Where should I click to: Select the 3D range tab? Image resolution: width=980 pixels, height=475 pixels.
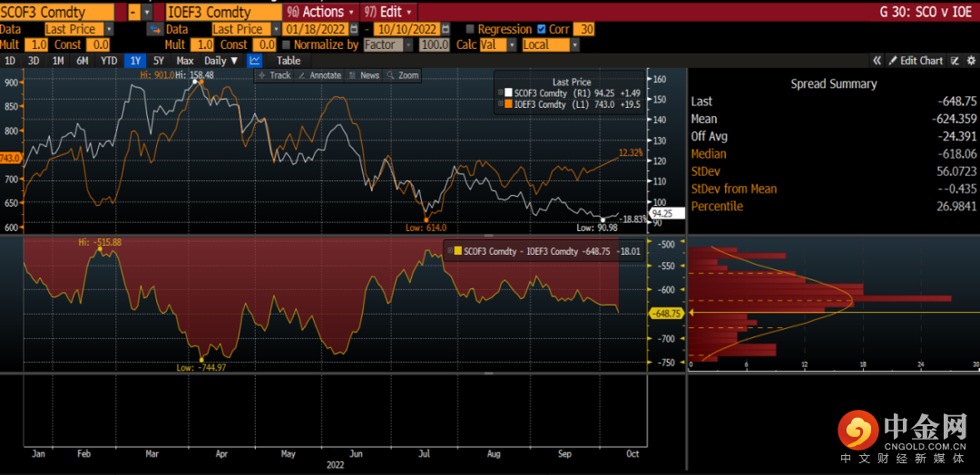click(x=34, y=61)
